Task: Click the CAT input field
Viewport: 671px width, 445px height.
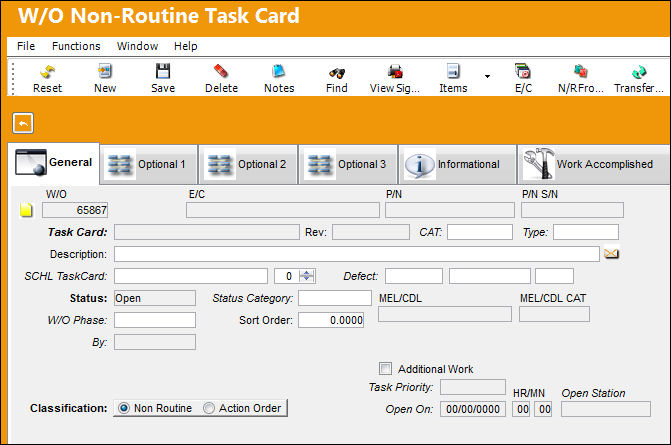Action: (x=480, y=232)
